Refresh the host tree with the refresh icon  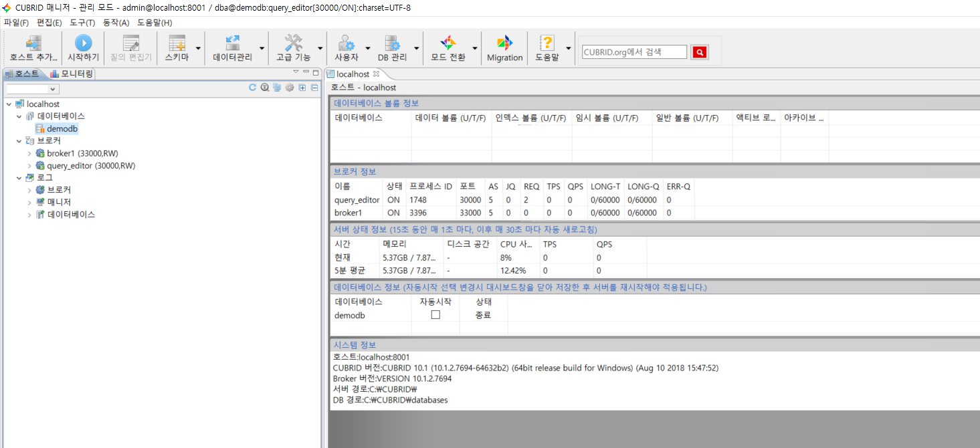(253, 88)
